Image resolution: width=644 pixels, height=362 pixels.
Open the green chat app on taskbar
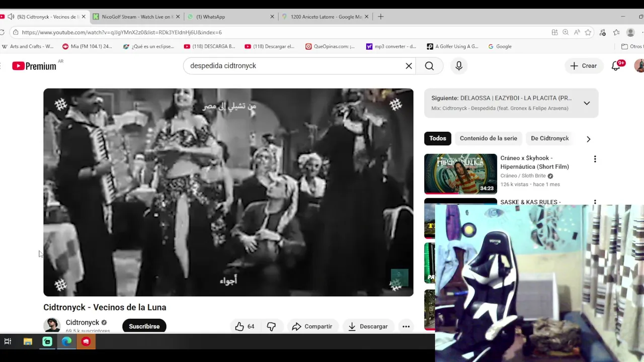click(47, 341)
